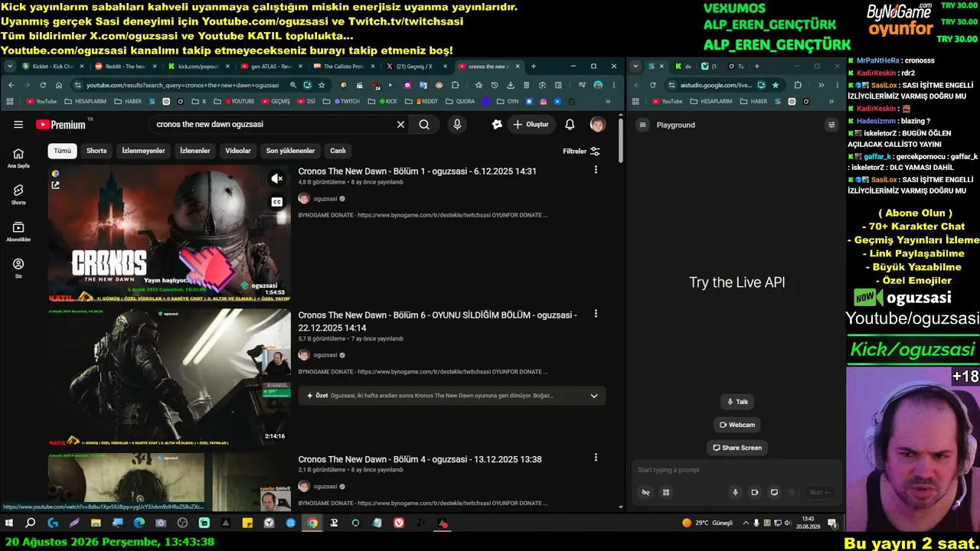The width and height of the screenshot is (980, 551).
Task: Open Ana Sayfa in YouTube sidebar
Action: click(x=18, y=158)
